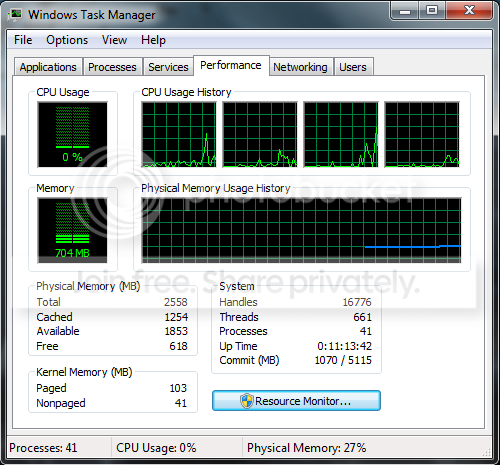Switch to the Applications tab
Image resolution: width=500 pixels, height=465 pixels.
[x=48, y=67]
